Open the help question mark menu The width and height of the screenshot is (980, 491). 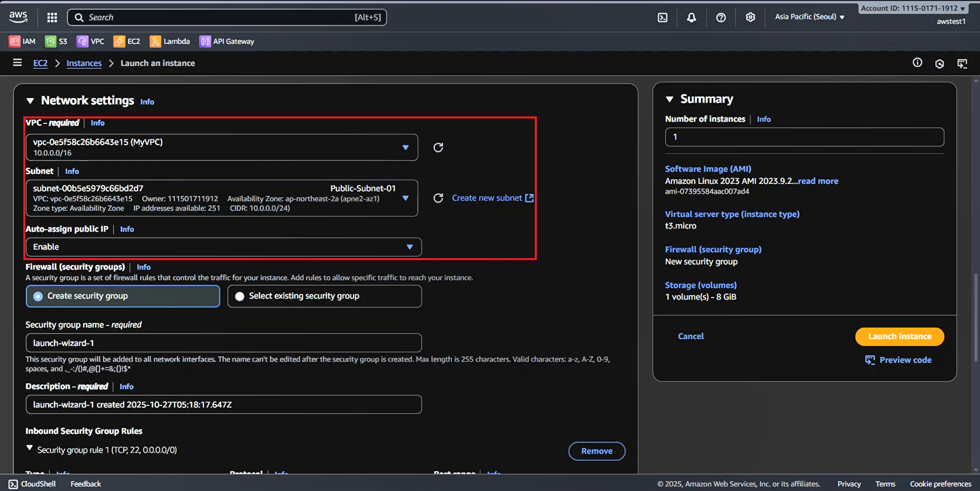[721, 17]
